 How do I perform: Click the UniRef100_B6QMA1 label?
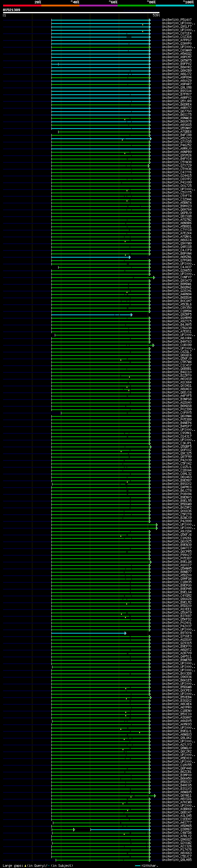pos(177,287)
